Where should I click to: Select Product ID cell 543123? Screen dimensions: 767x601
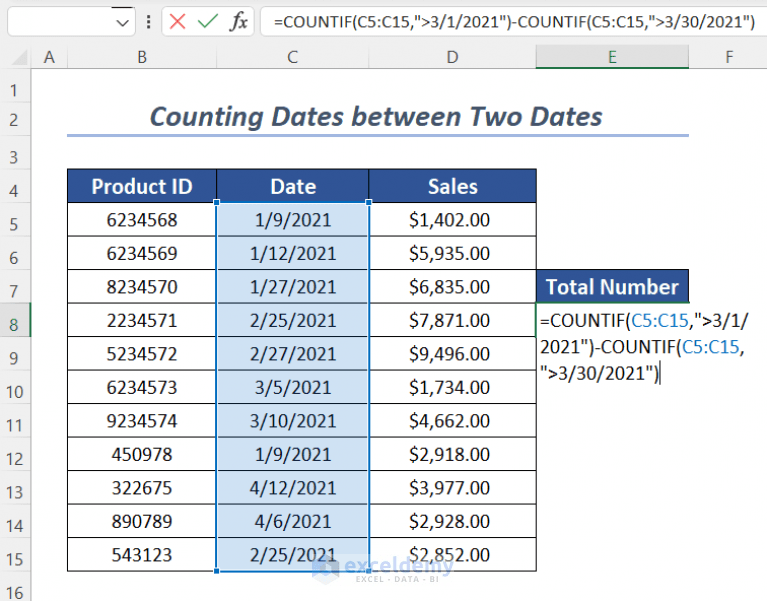142,555
